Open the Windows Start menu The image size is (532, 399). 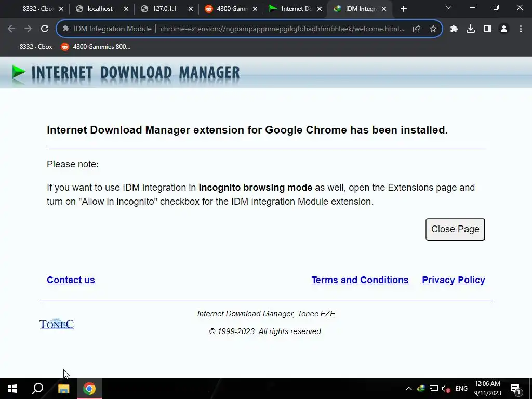12,389
